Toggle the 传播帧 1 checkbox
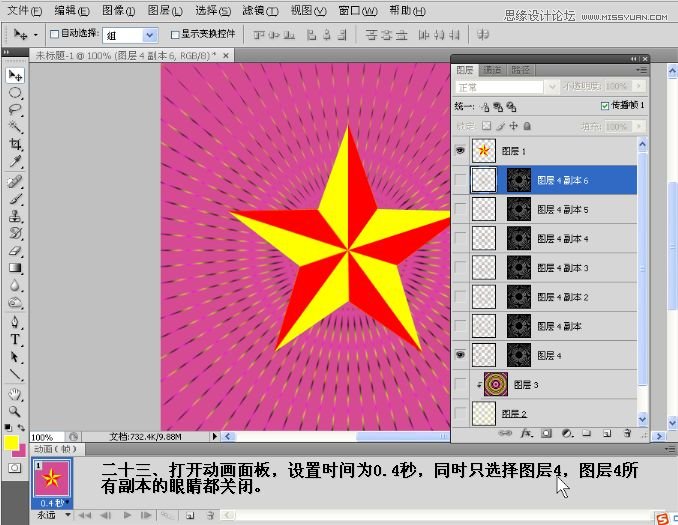 [605, 106]
